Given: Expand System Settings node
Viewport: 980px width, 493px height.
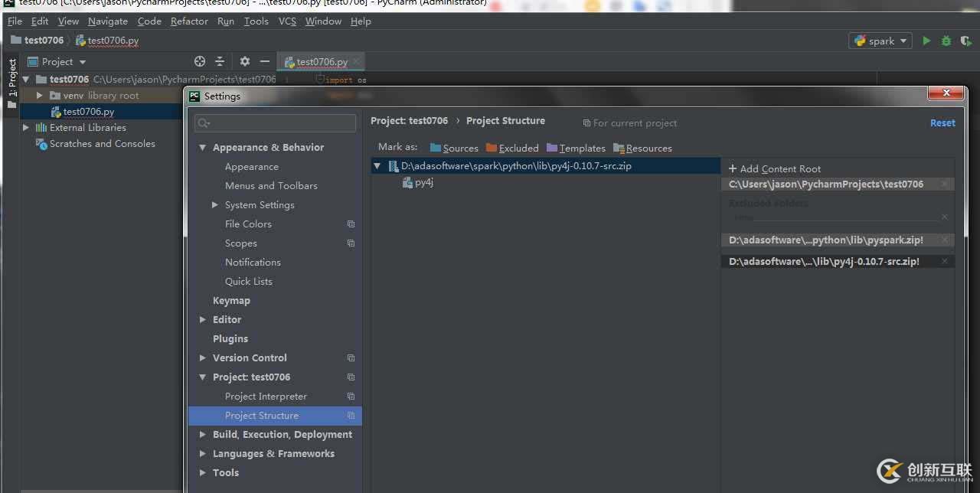Looking at the screenshot, I should (215, 205).
